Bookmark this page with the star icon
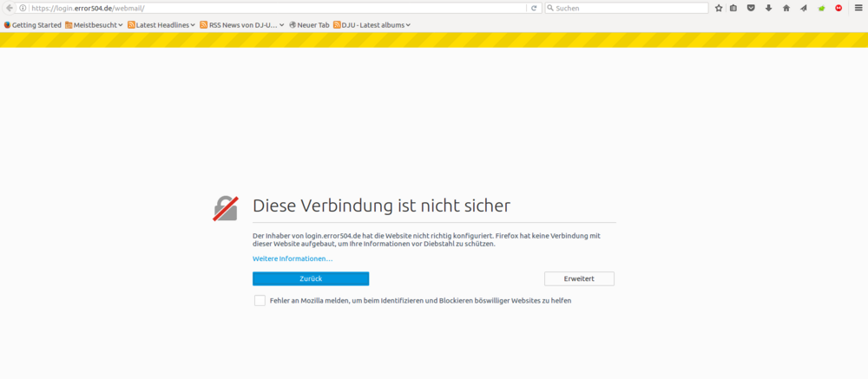 coord(719,9)
